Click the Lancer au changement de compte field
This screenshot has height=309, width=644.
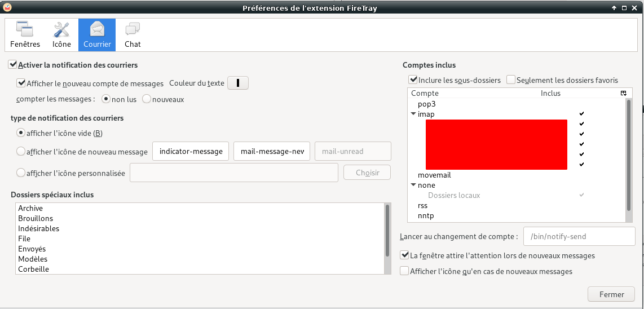click(579, 237)
